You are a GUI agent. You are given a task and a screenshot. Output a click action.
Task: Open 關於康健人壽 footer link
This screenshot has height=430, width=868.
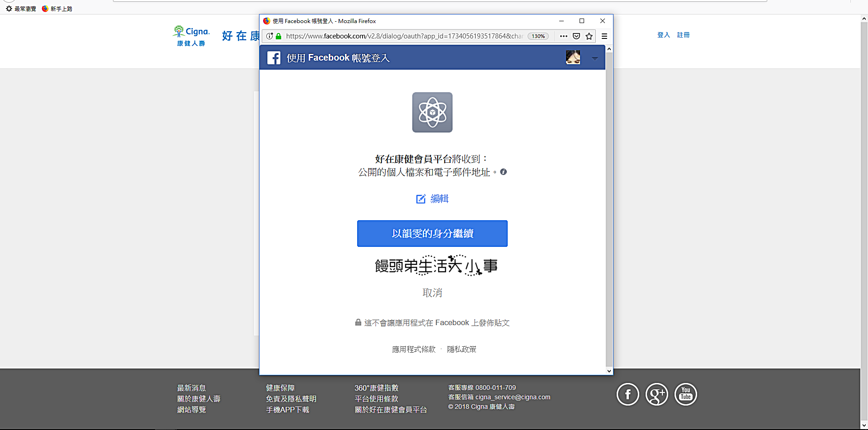click(199, 399)
